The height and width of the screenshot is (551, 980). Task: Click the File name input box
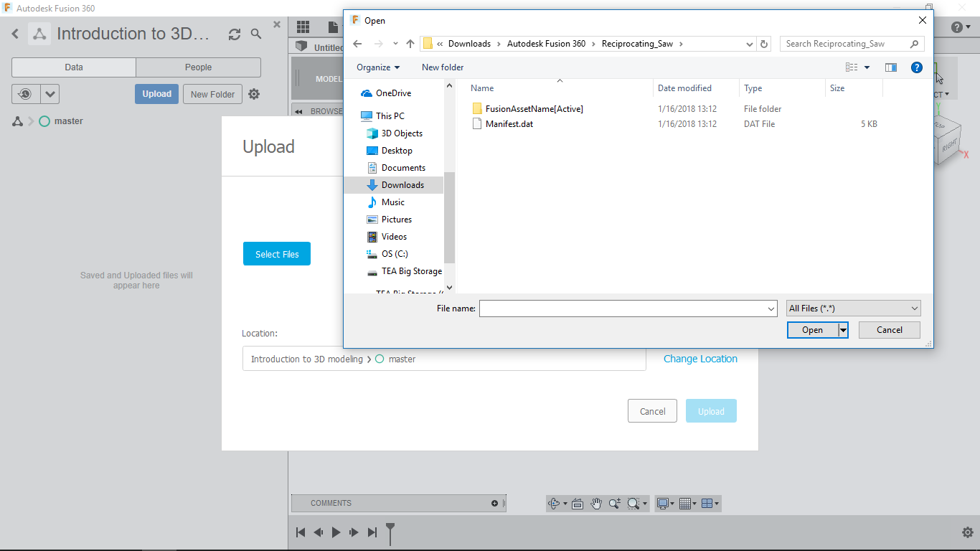[x=628, y=309]
